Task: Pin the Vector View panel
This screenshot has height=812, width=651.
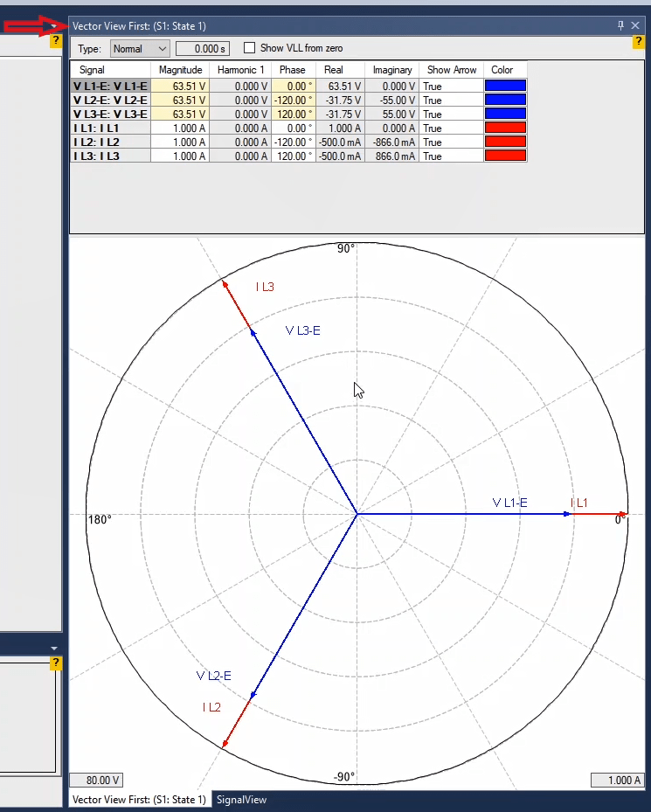Action: [621, 26]
